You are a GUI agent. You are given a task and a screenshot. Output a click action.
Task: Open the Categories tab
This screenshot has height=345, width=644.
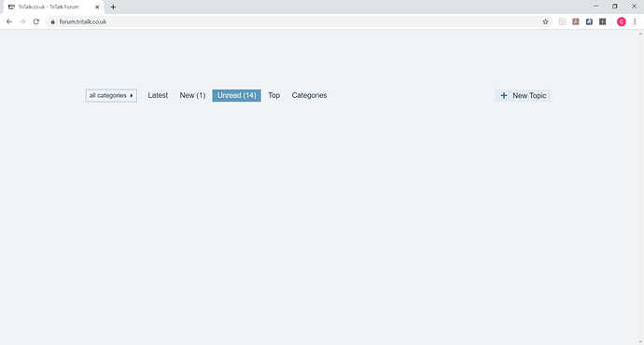pos(309,95)
